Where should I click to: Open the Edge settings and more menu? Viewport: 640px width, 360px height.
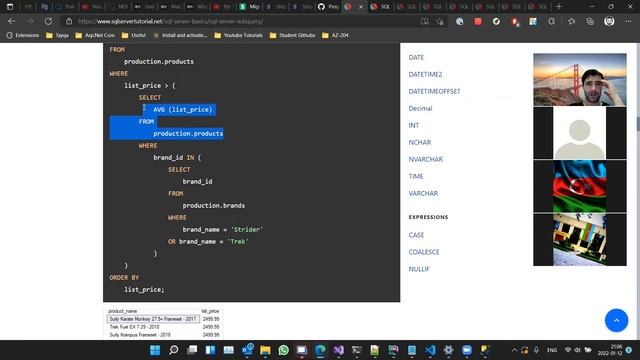pos(628,21)
